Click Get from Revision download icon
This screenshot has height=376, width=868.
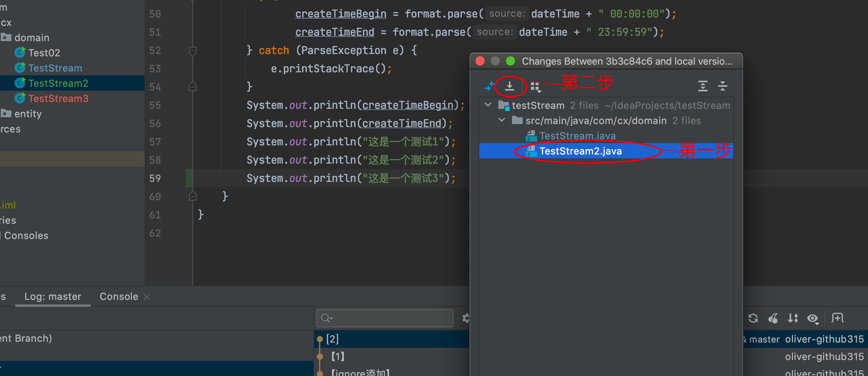(510, 86)
